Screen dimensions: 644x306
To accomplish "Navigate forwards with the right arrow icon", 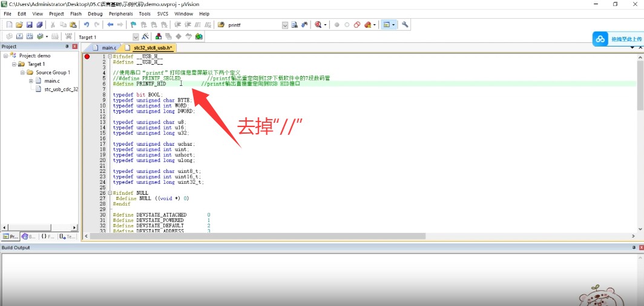I will pos(120,25).
